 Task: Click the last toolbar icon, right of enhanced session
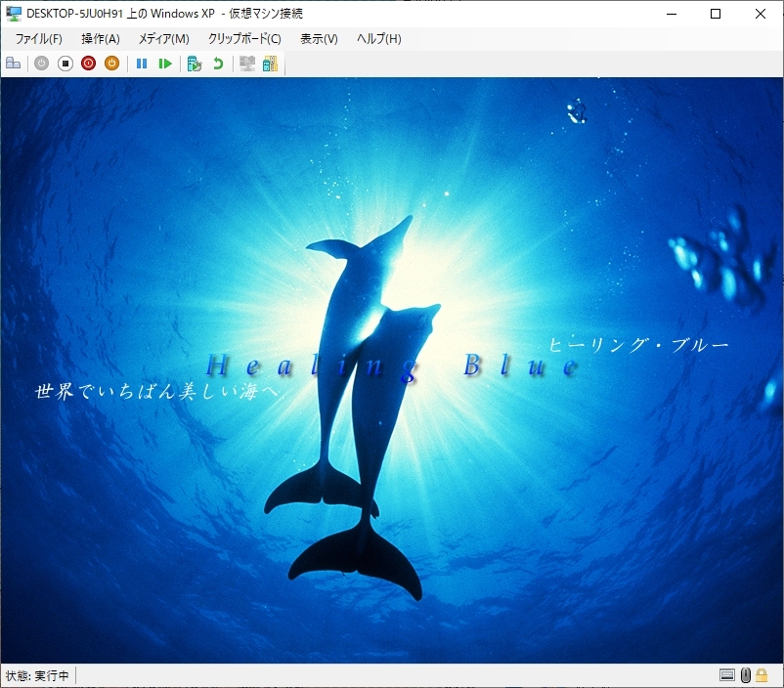[x=270, y=64]
